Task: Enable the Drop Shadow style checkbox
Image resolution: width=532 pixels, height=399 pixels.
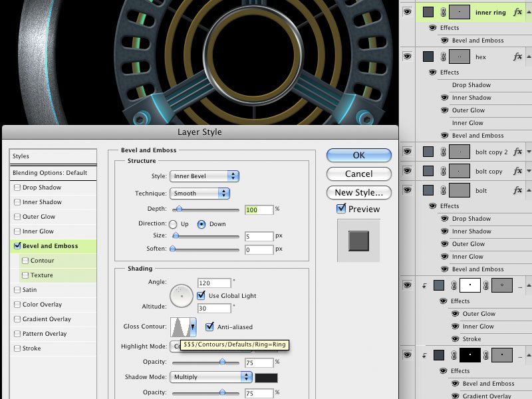Action: [17, 188]
